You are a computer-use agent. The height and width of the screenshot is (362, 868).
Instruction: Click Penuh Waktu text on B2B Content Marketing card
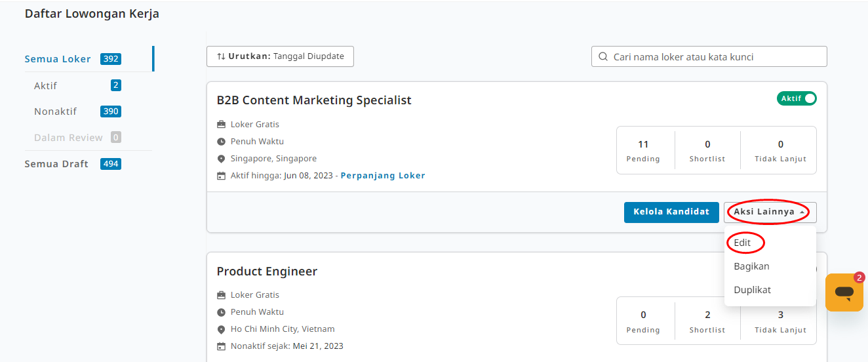tap(257, 142)
